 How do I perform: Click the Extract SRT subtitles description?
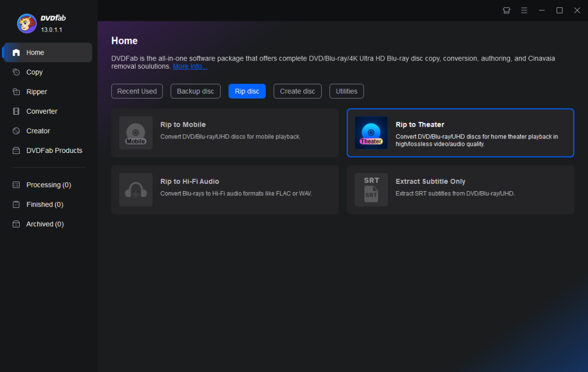(455, 194)
